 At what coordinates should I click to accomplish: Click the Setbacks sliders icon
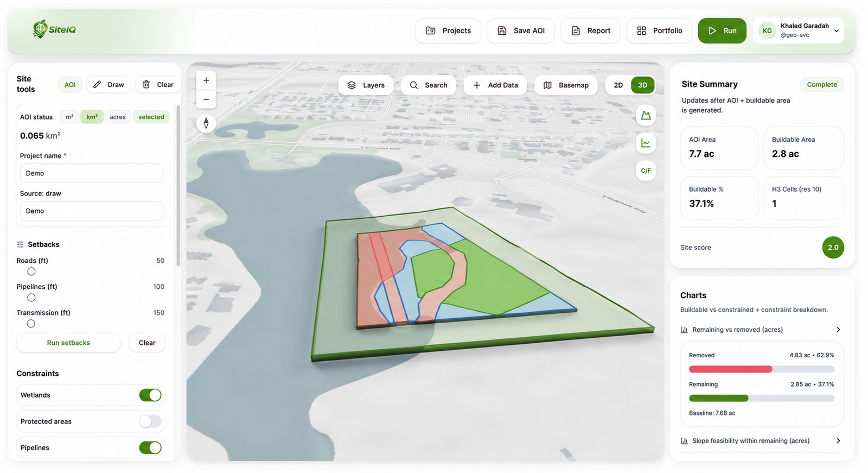pyautogui.click(x=20, y=244)
